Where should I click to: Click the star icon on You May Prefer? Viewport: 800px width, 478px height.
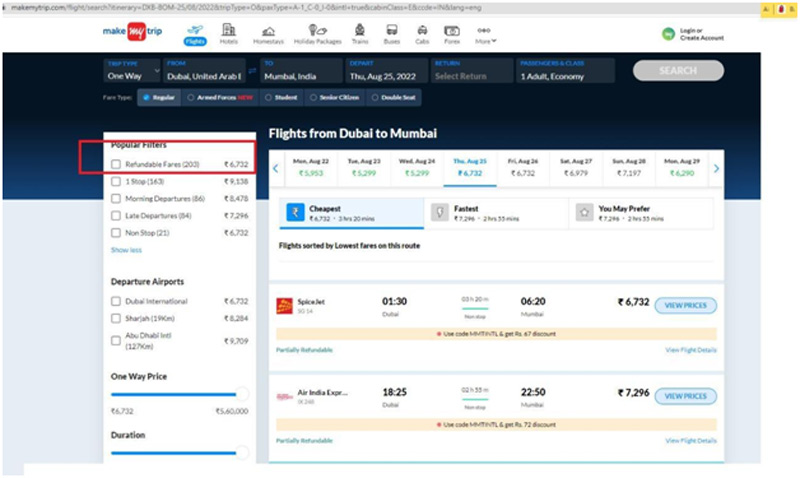[584, 212]
